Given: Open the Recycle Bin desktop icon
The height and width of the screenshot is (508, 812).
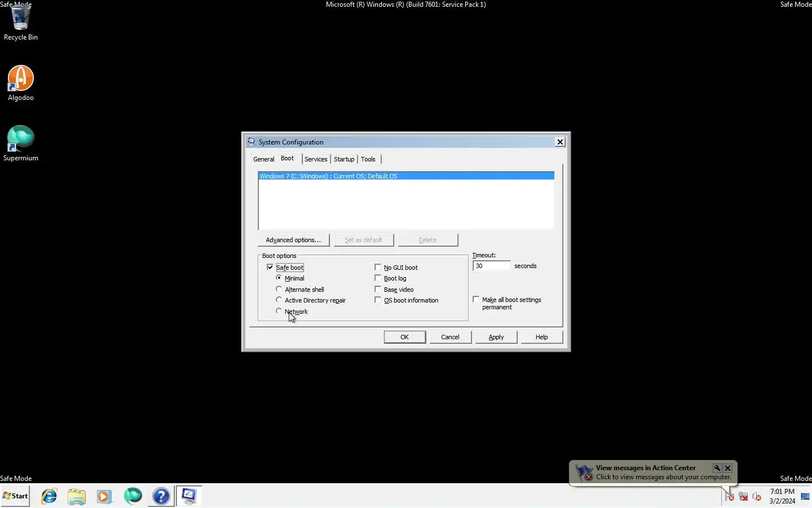Looking at the screenshot, I should pos(21,24).
